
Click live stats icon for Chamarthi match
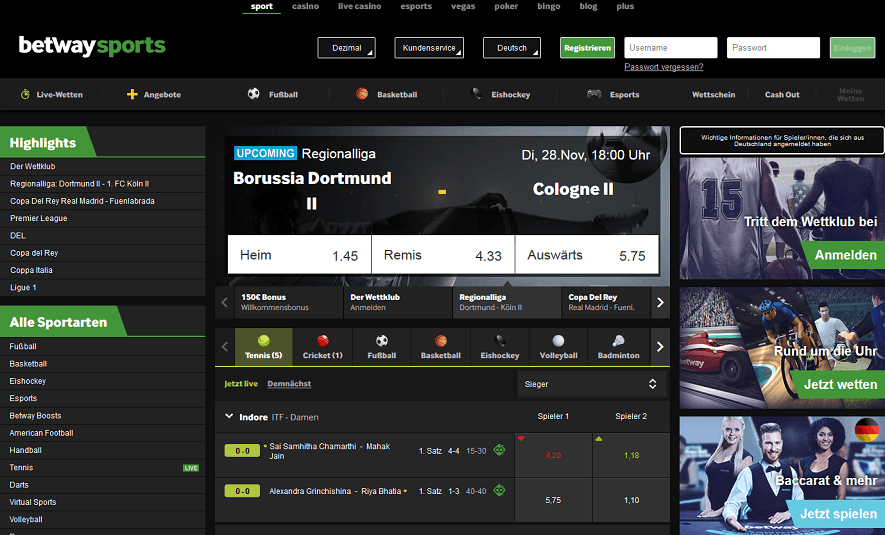[499, 450]
